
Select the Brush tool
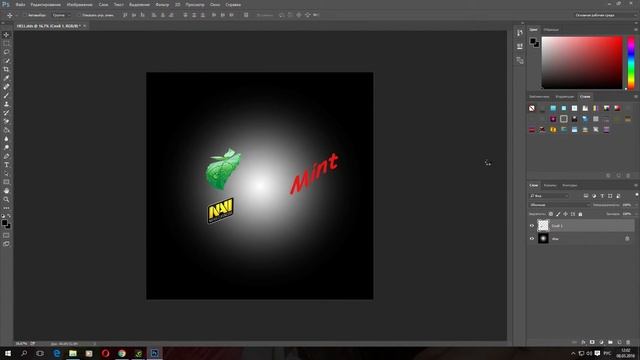coord(6,96)
